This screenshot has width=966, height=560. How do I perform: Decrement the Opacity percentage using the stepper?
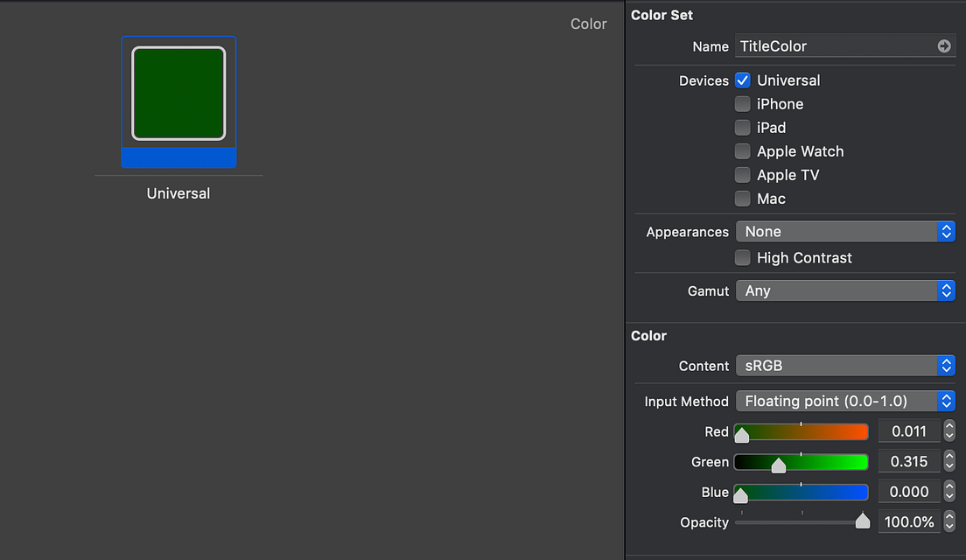[x=949, y=526]
